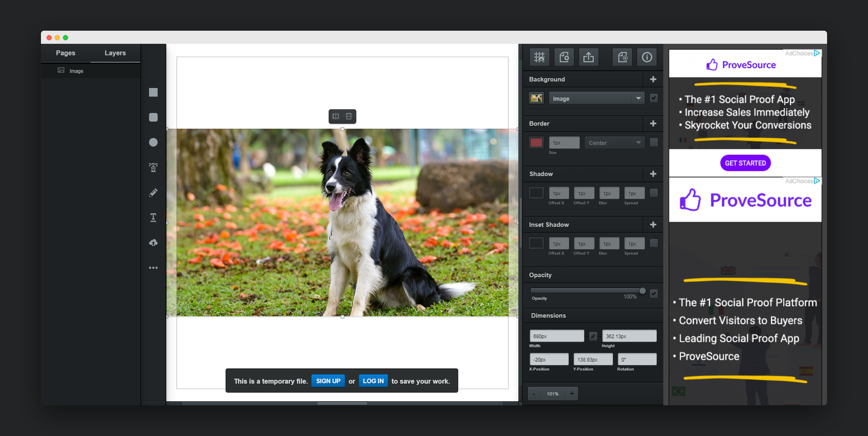Open the more tools ellipsis menu
This screenshot has height=436, width=868.
click(154, 268)
